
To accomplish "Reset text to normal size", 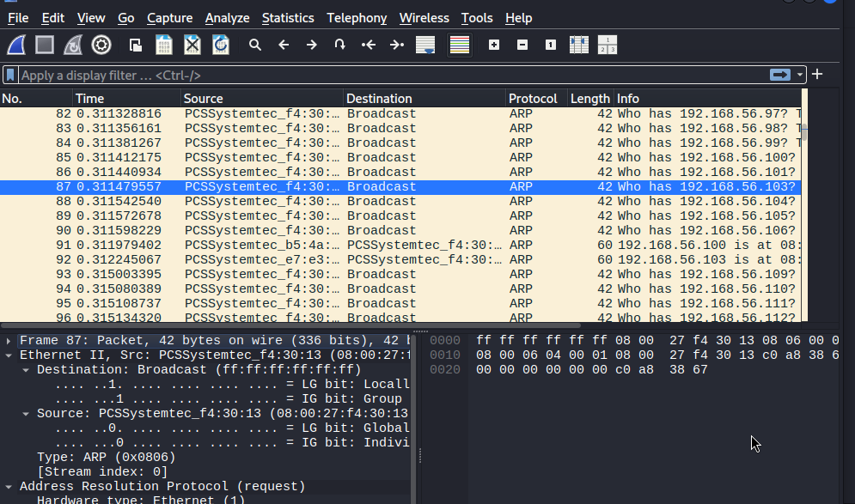I will 551,46.
